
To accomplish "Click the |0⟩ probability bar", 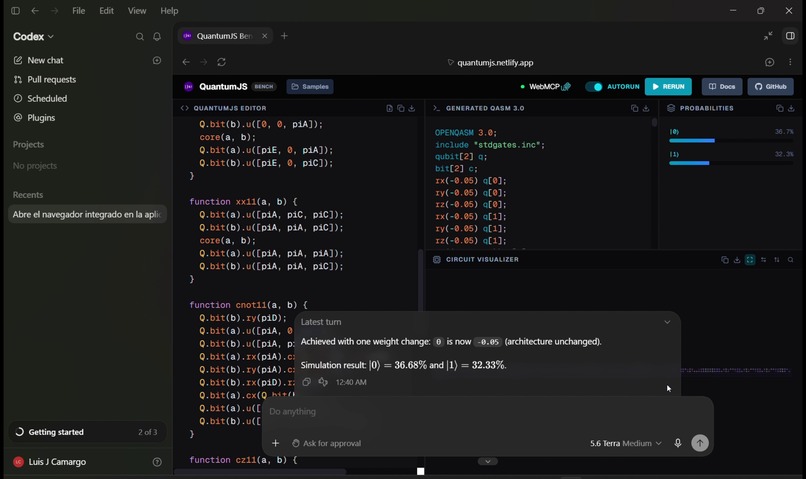I will click(731, 140).
